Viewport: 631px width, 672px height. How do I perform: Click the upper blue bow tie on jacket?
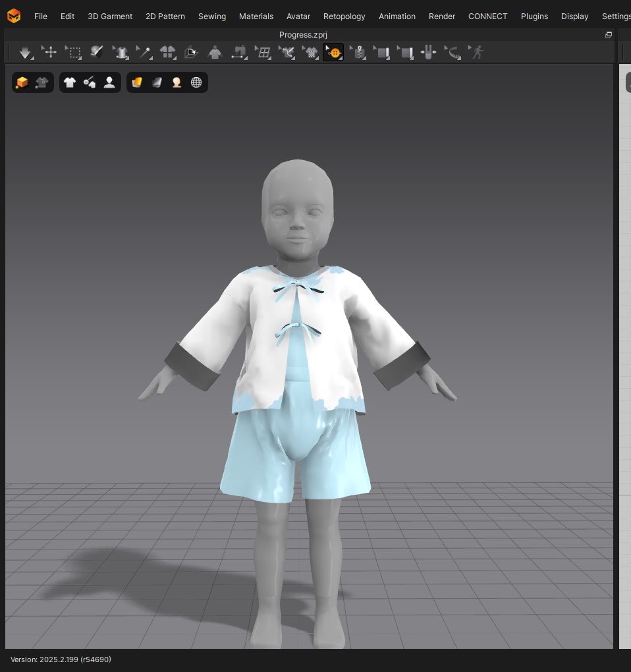(298, 289)
